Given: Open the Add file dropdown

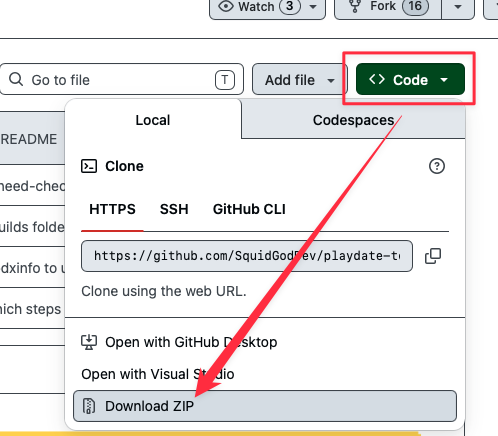Looking at the screenshot, I should click(299, 80).
